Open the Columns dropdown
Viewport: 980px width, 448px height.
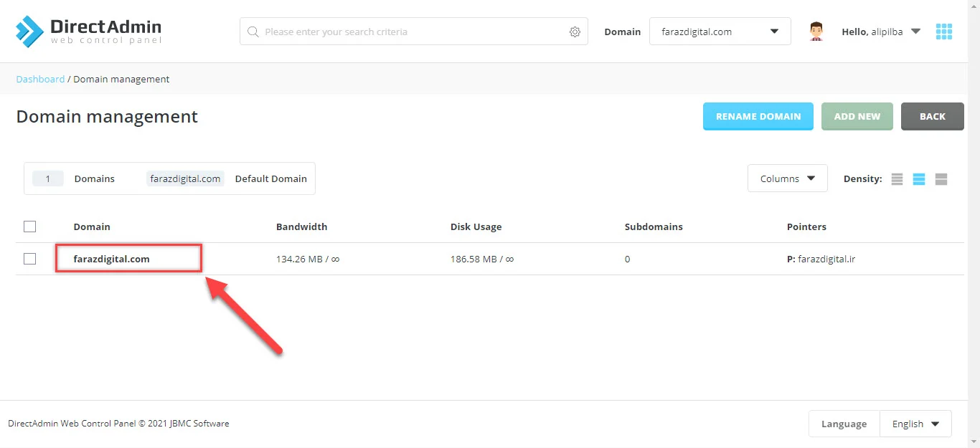click(x=787, y=178)
